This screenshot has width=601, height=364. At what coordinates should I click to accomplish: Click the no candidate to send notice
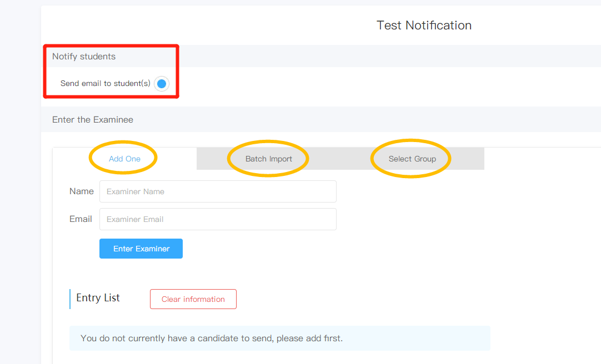[x=280, y=338]
